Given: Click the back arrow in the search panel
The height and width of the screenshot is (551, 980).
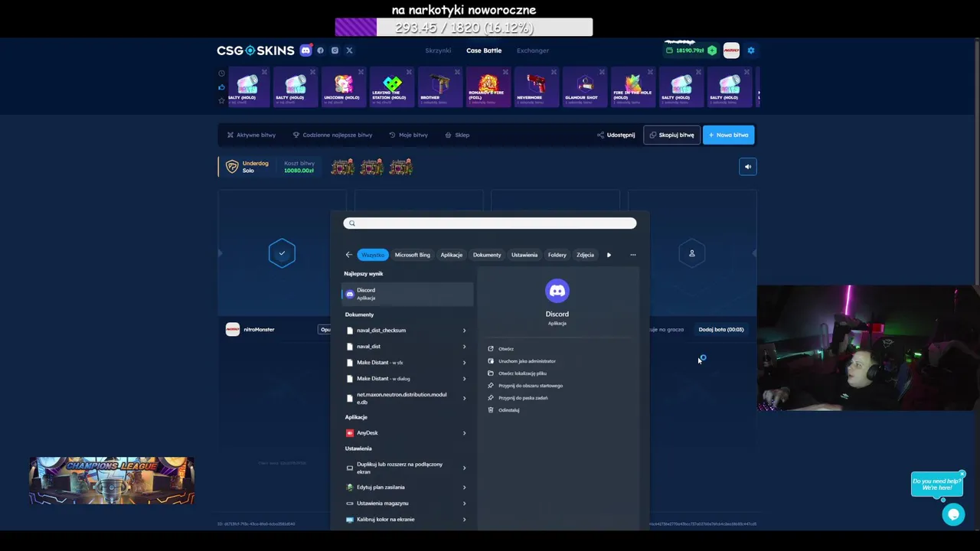Looking at the screenshot, I should tap(348, 255).
